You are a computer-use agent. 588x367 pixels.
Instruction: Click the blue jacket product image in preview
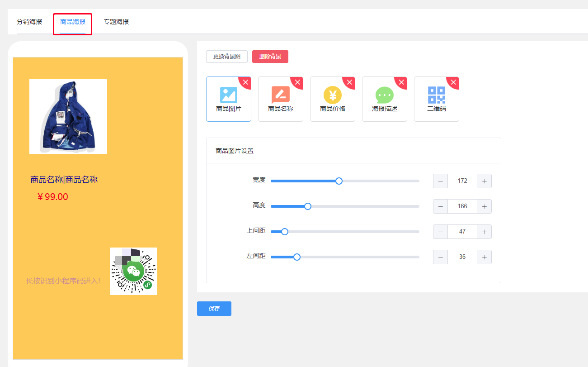click(x=68, y=116)
